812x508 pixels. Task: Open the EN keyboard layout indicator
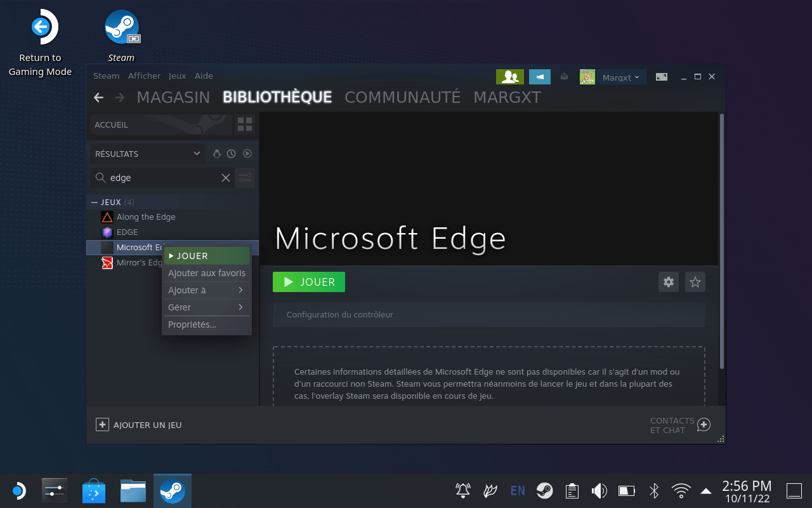pos(518,491)
